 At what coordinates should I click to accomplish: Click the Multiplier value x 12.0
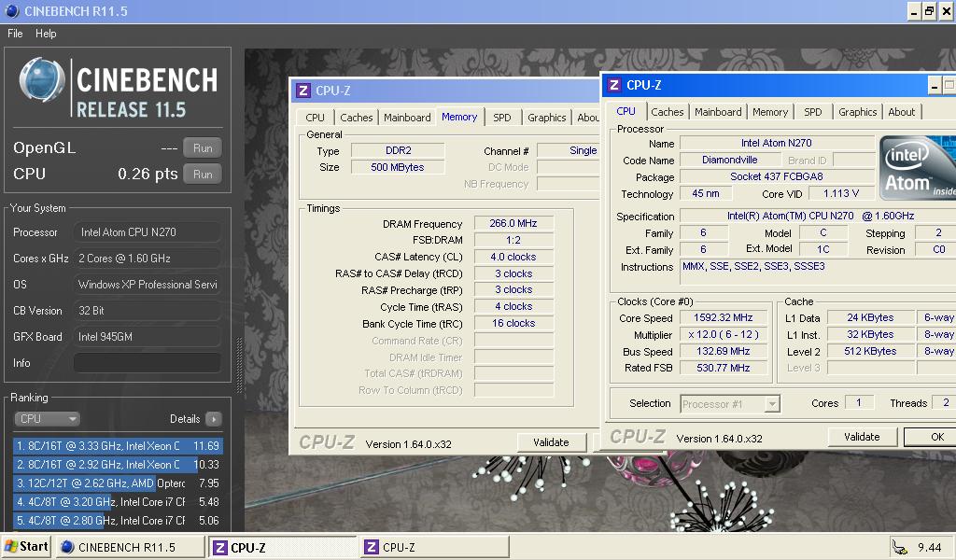[724, 335]
